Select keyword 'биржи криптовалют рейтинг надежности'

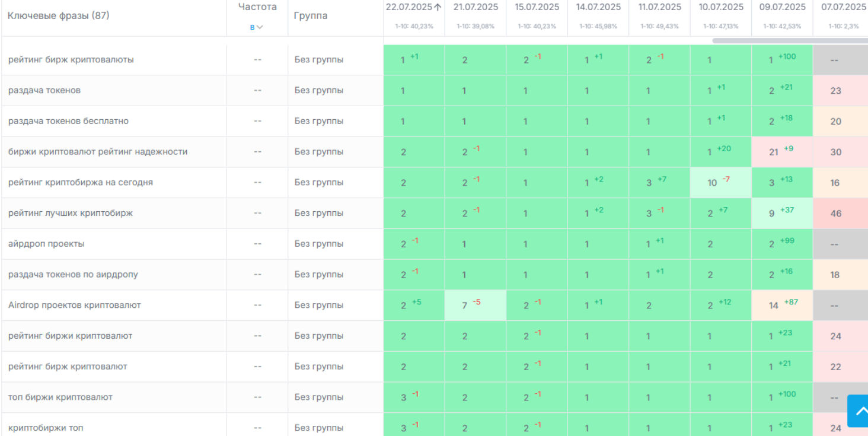[x=97, y=152]
